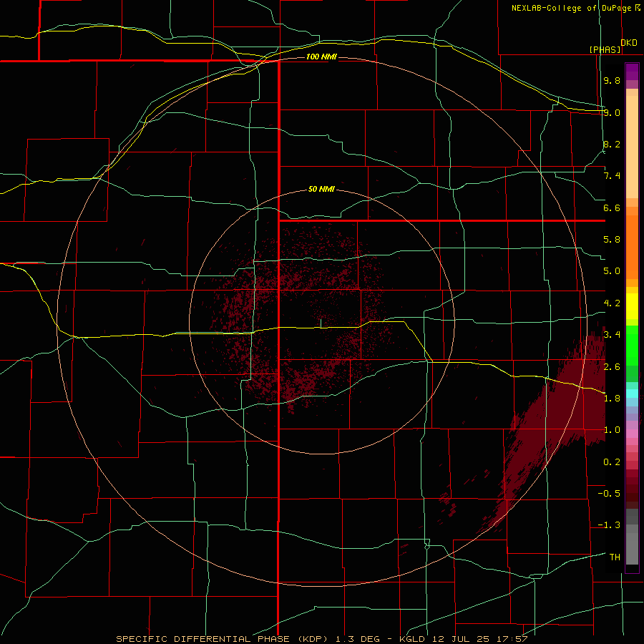Select the cyan band on the color bar

click(632, 394)
